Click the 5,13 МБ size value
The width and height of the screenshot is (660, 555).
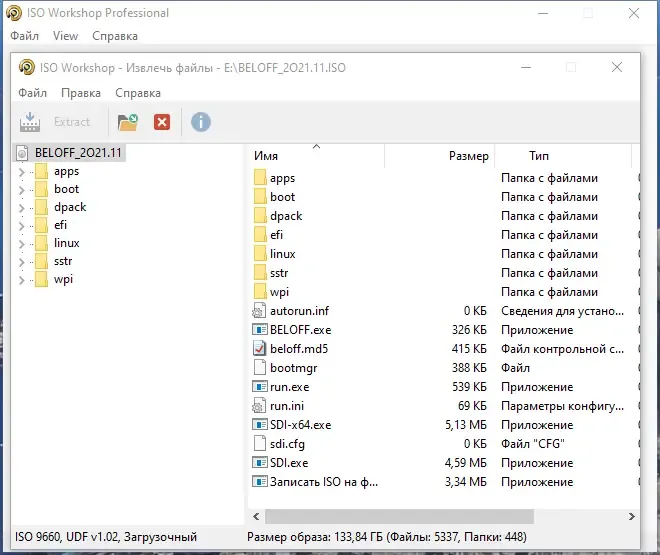click(466, 425)
